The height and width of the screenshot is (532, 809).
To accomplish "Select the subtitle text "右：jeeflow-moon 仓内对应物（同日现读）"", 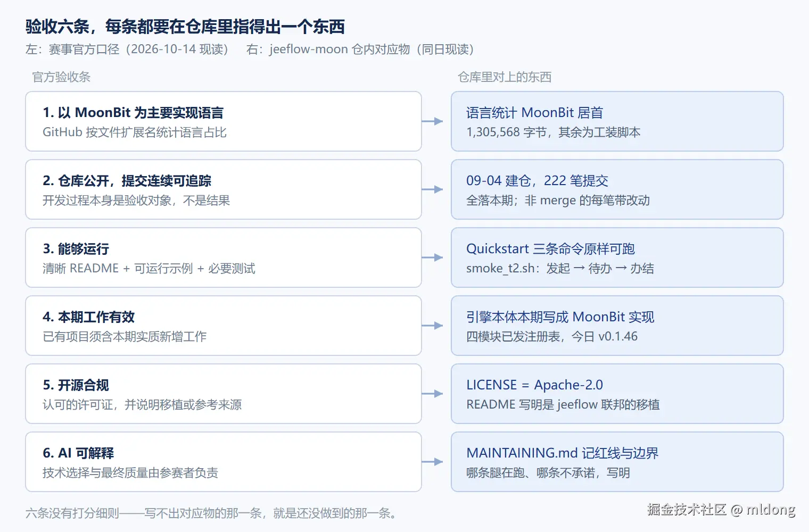I will [x=360, y=49].
